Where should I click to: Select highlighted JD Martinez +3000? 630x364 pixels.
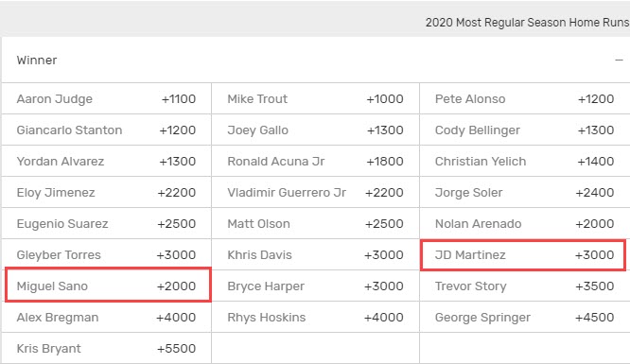coord(523,255)
